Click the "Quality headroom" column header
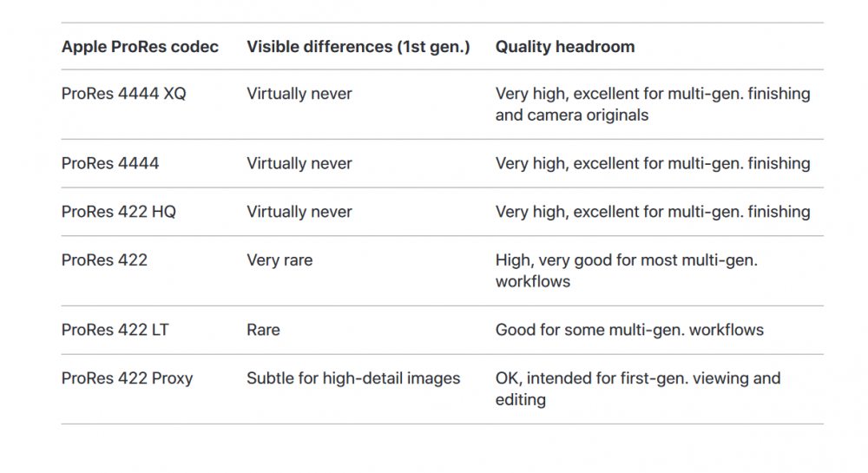The image size is (868, 473). (564, 47)
